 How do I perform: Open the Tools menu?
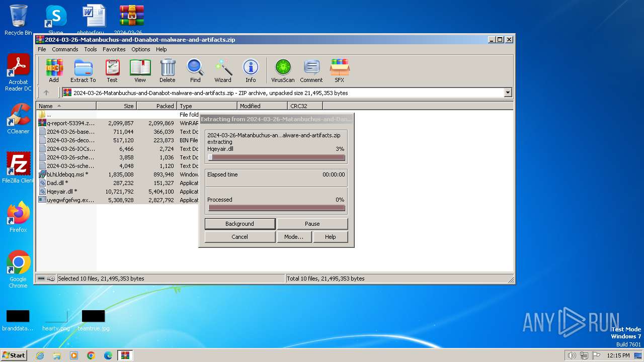(91, 49)
